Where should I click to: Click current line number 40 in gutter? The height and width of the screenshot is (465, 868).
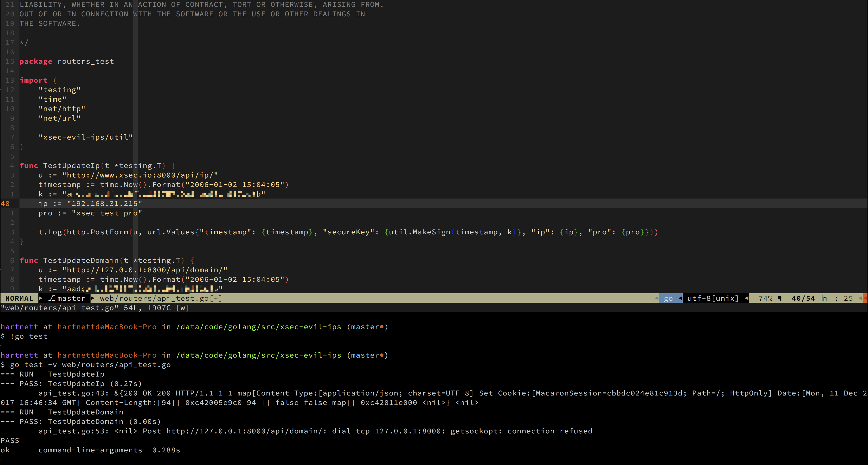pos(5,203)
